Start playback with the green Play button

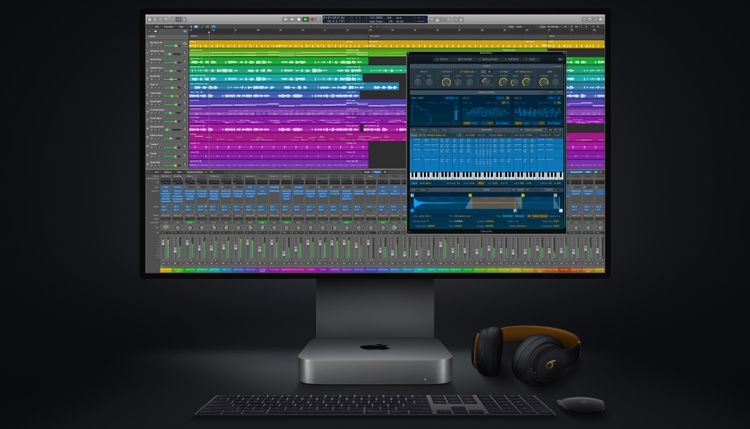tap(305, 20)
